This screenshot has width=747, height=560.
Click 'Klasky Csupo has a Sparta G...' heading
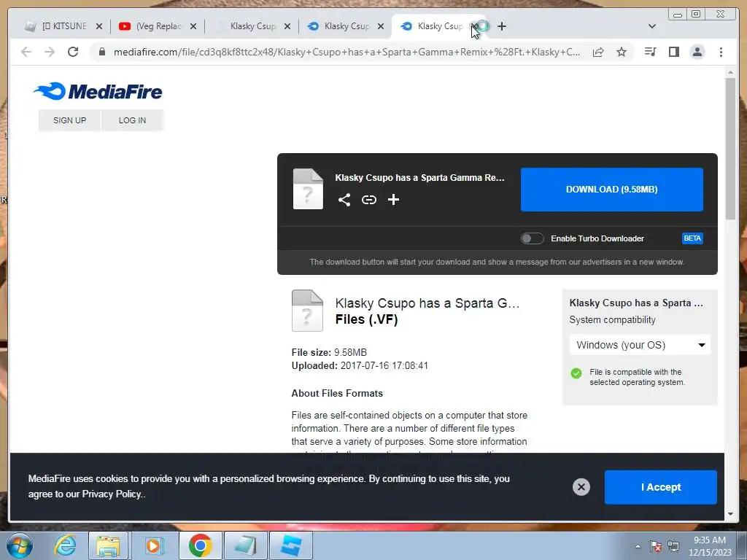click(x=427, y=303)
